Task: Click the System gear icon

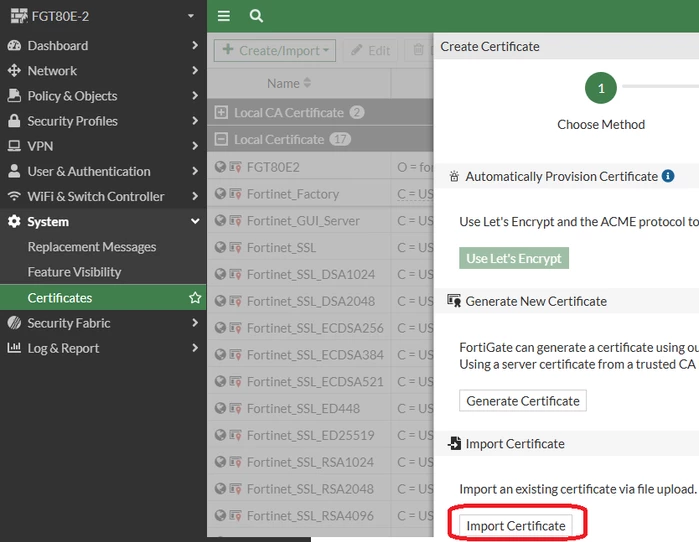Action: click(14, 222)
